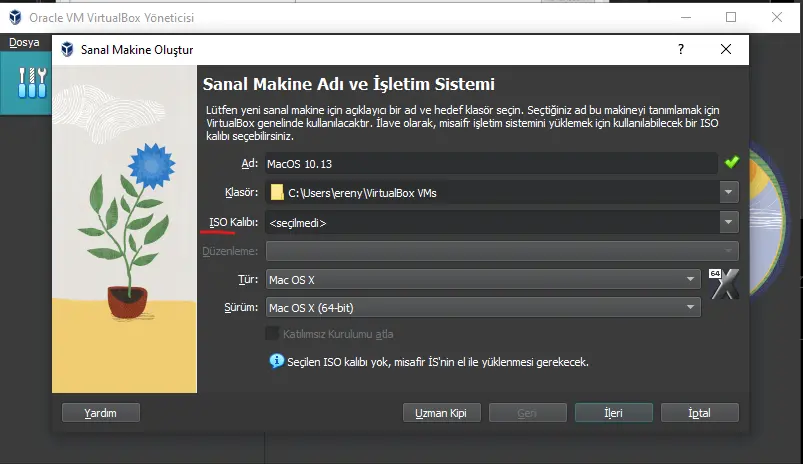Click the disabled Düzenleme dropdown
The height and width of the screenshot is (464, 803).
tap(502, 251)
